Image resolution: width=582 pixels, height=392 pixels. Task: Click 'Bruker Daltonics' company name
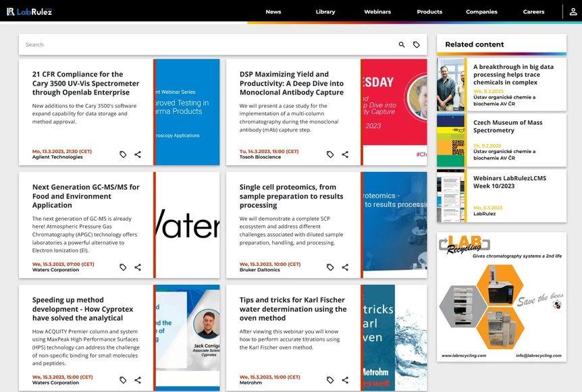coord(259,270)
